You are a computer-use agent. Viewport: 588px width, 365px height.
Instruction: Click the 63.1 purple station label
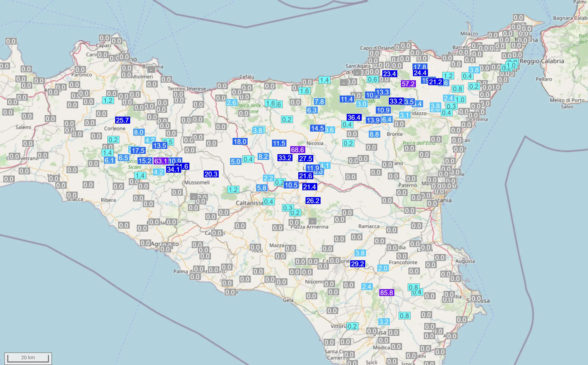pos(161,161)
